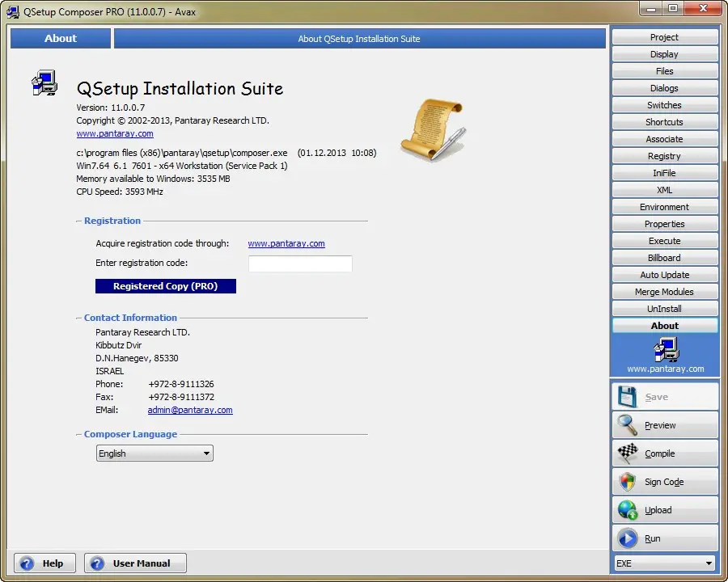Click the About header label
Viewport: 728px width, 582px height.
click(61, 39)
